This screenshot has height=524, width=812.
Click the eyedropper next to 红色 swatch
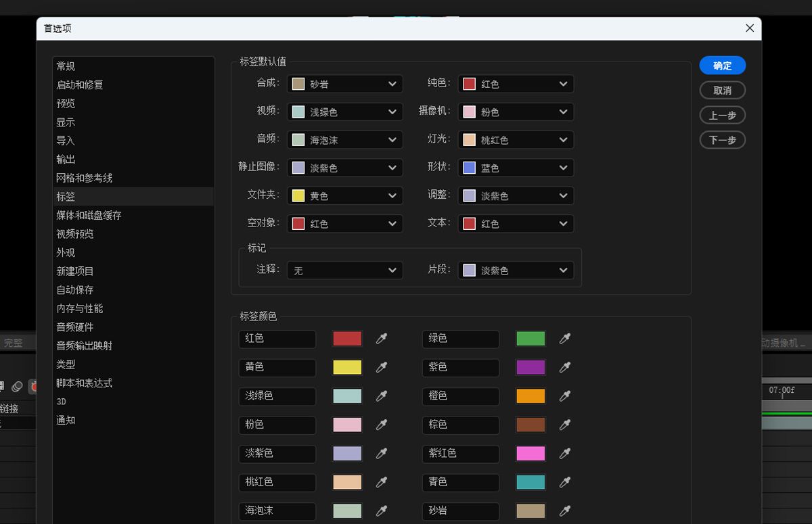click(x=382, y=339)
